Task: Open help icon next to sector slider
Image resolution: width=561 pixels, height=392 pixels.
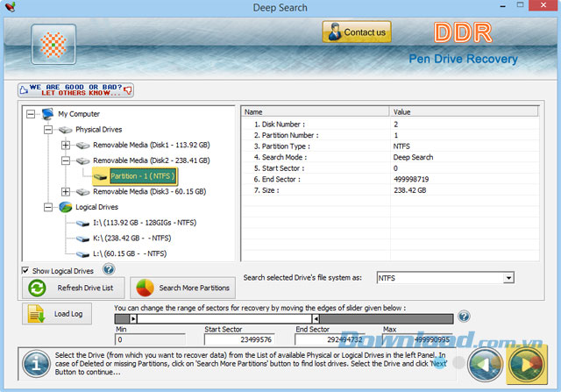Action: (464, 317)
